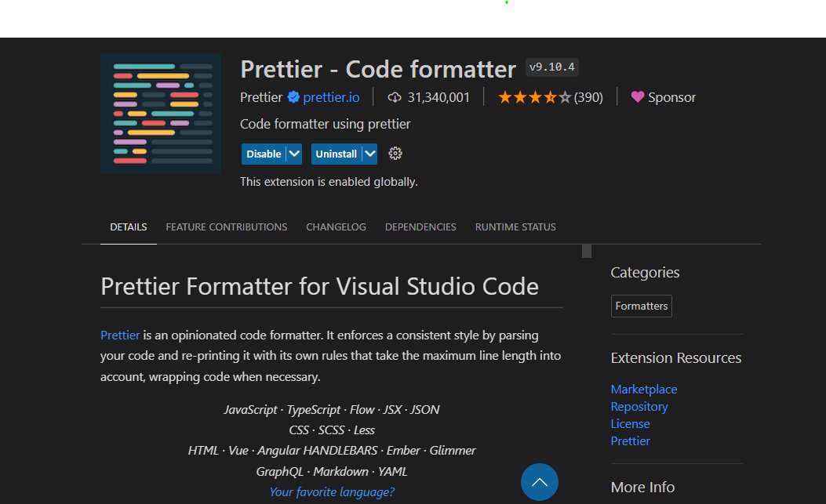826x504 pixels.
Task: Open the License resource link
Action: click(630, 424)
